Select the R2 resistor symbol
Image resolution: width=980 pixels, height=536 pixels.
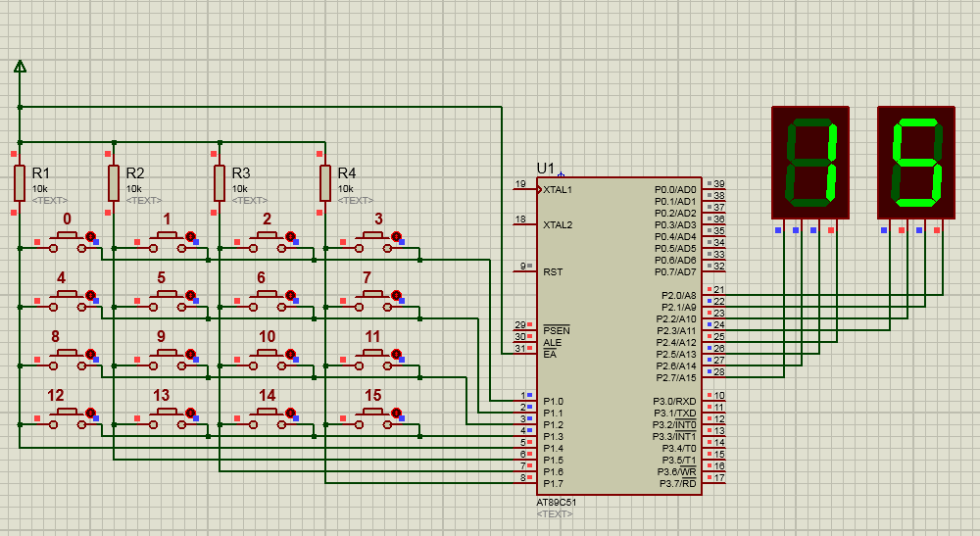(x=113, y=183)
